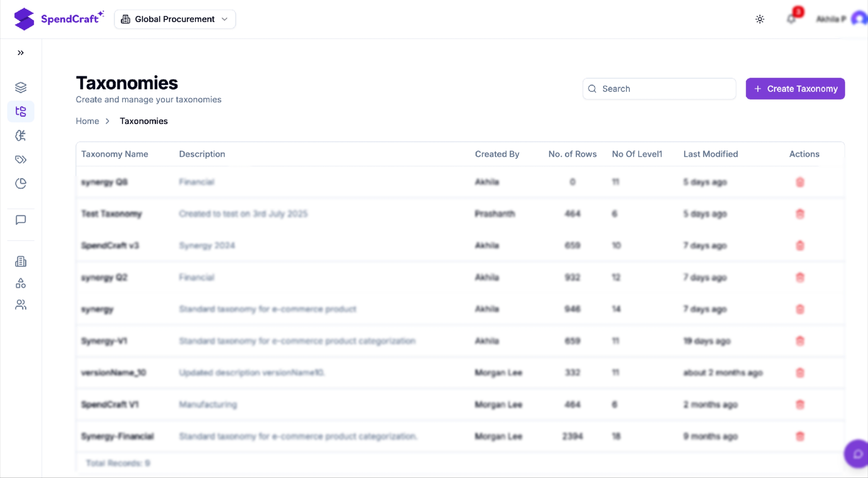Open the users sidebar icon
Image resolution: width=868 pixels, height=478 pixels.
point(20,305)
